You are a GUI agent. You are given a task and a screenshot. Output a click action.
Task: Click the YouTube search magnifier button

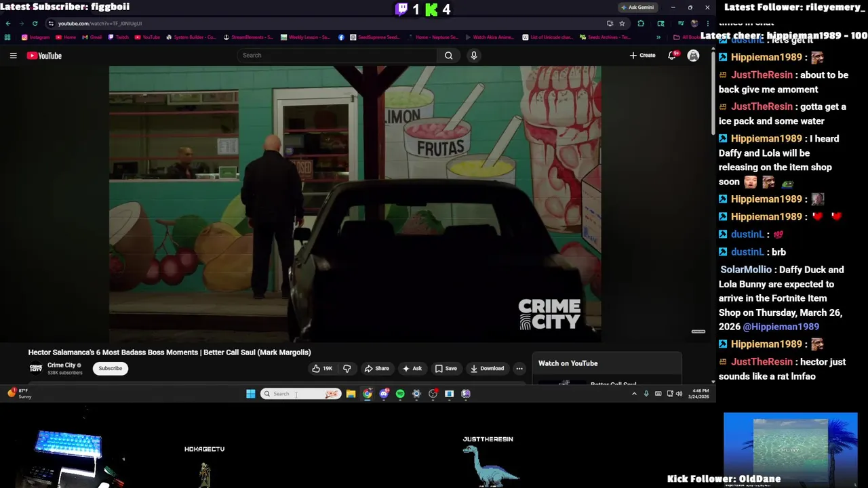(448, 56)
